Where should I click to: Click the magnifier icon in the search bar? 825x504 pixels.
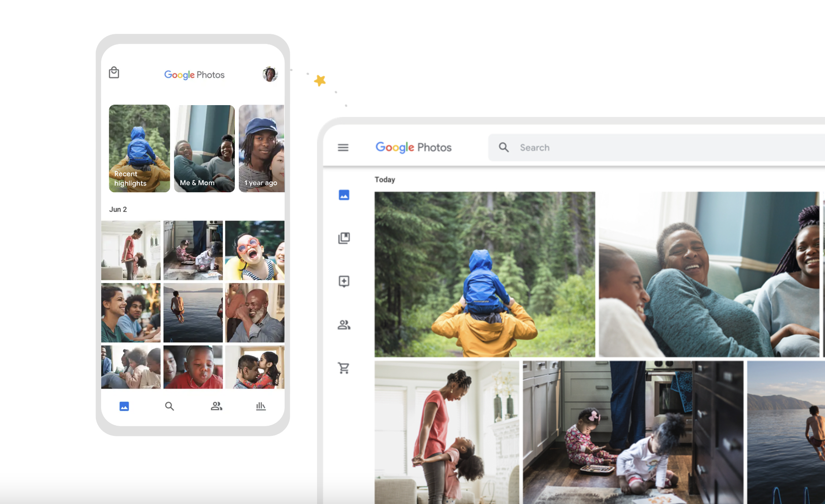[x=504, y=147]
